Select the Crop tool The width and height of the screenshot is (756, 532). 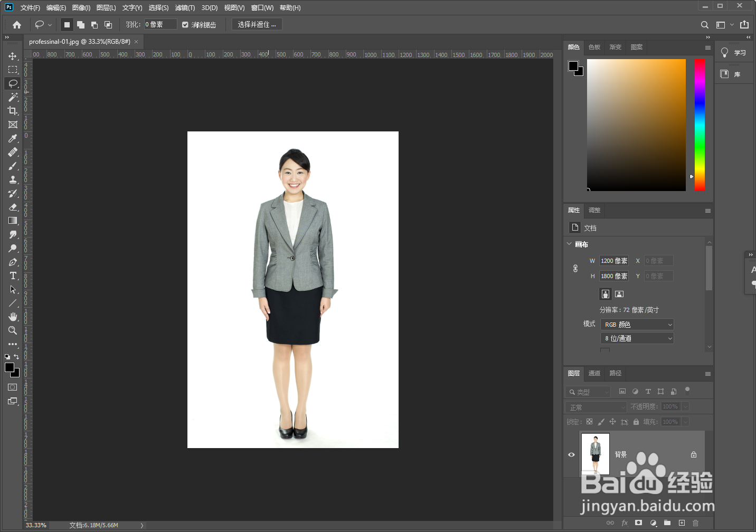tap(13, 111)
